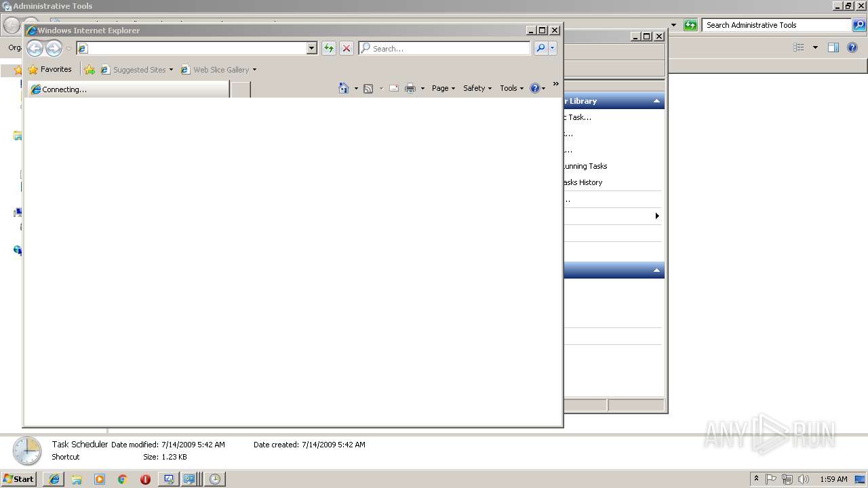This screenshot has width=868, height=488.
Task: Open the Safety menu
Action: pyautogui.click(x=477, y=88)
